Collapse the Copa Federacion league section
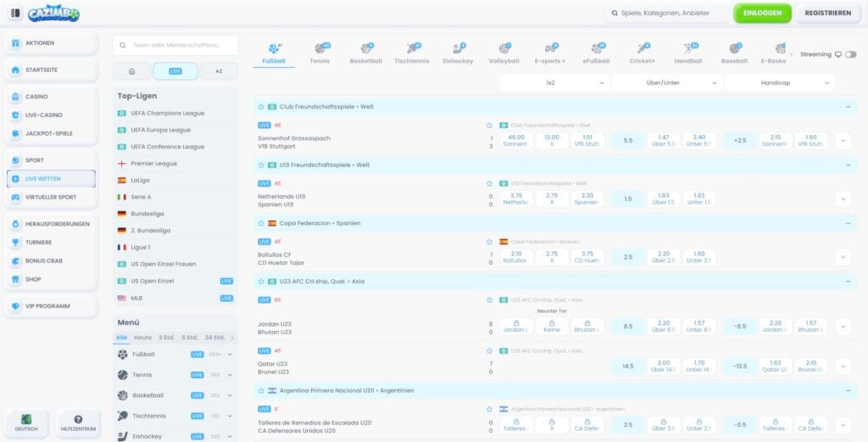868x442 pixels. tap(848, 223)
